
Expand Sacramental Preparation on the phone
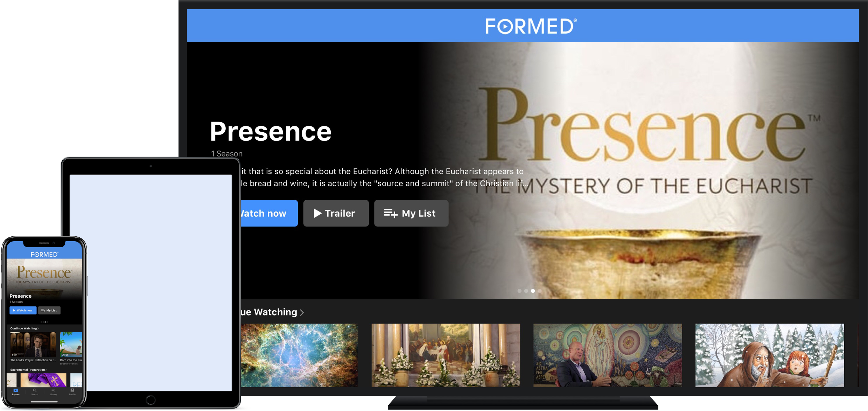click(x=28, y=370)
